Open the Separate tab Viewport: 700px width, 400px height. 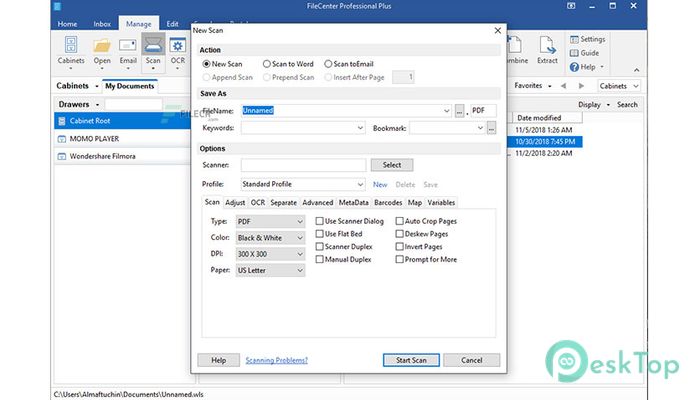click(x=283, y=203)
